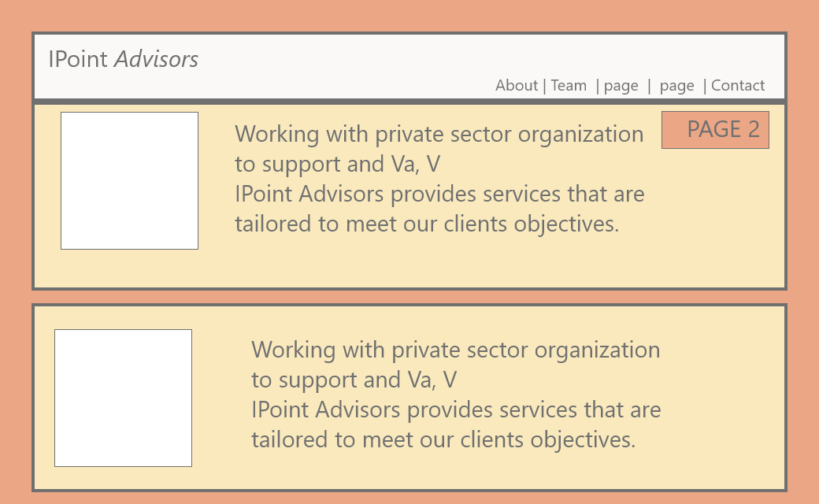This screenshot has width=819, height=504.
Task: Select the white image placeholder in the upper panel
Action: coord(129,180)
